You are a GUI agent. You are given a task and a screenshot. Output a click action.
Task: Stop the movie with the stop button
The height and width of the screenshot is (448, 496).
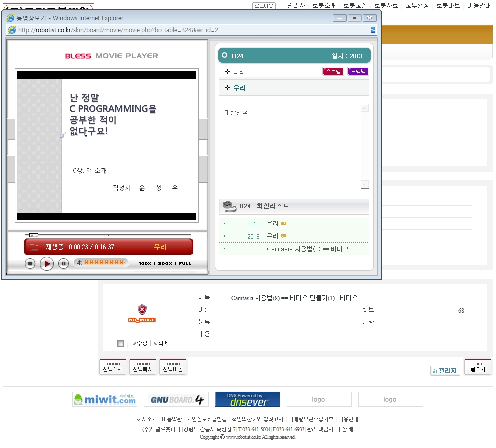click(x=30, y=263)
